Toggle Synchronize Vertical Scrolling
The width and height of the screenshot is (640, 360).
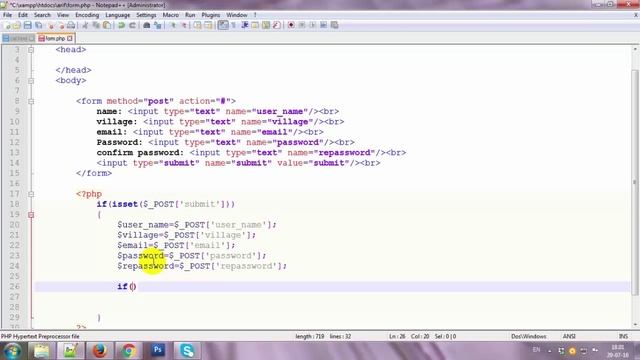(x=198, y=25)
